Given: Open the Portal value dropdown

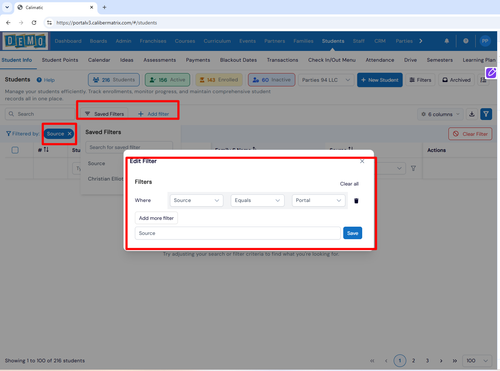Looking at the screenshot, I should click(318, 200).
